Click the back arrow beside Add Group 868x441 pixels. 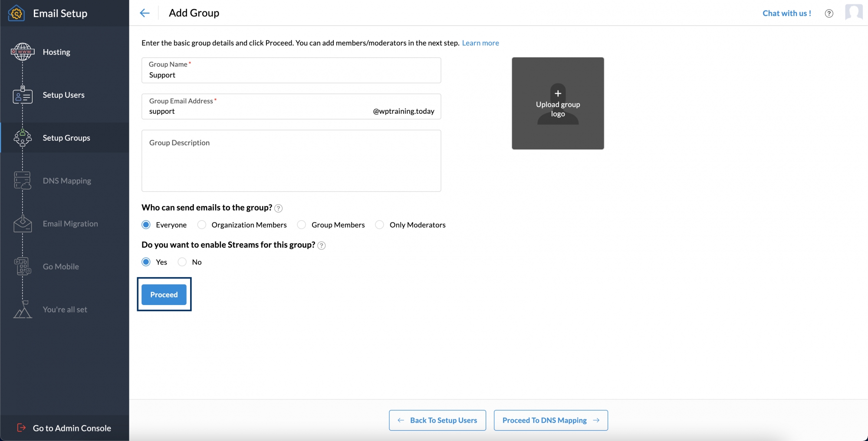click(145, 13)
